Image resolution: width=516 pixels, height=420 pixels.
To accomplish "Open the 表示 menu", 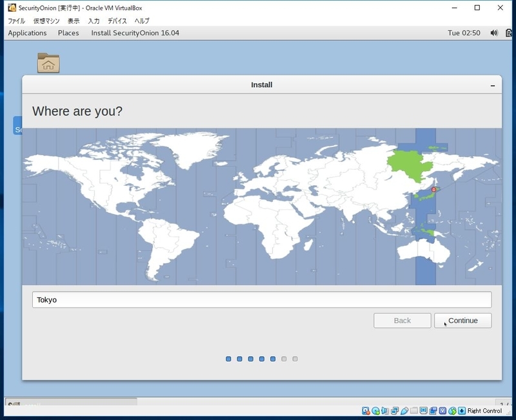I will tap(74, 21).
